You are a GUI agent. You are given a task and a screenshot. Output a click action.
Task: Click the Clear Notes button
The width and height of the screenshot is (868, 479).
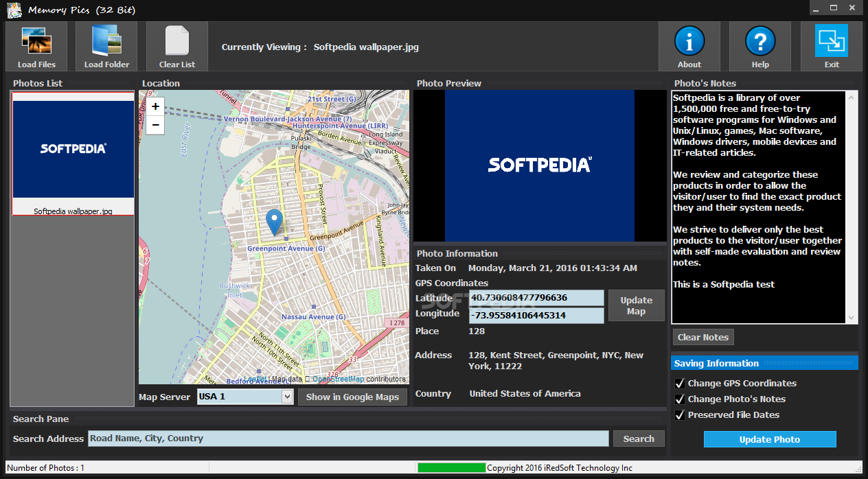click(x=703, y=337)
